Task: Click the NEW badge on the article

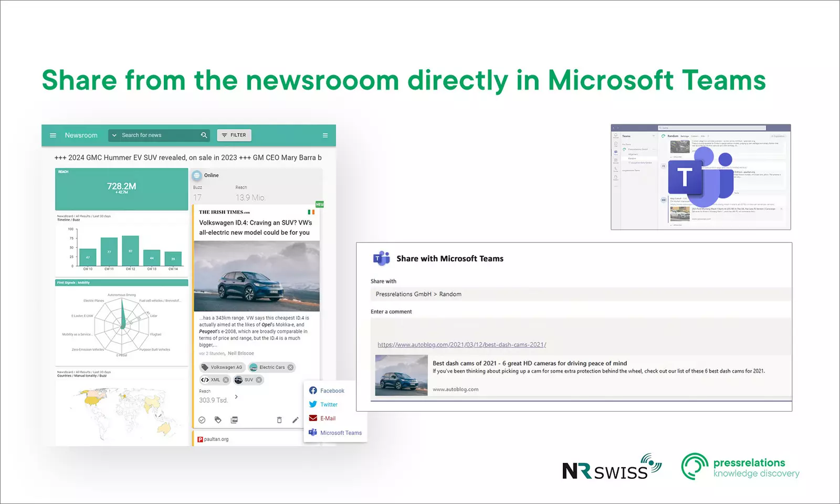Action: pyautogui.click(x=319, y=204)
